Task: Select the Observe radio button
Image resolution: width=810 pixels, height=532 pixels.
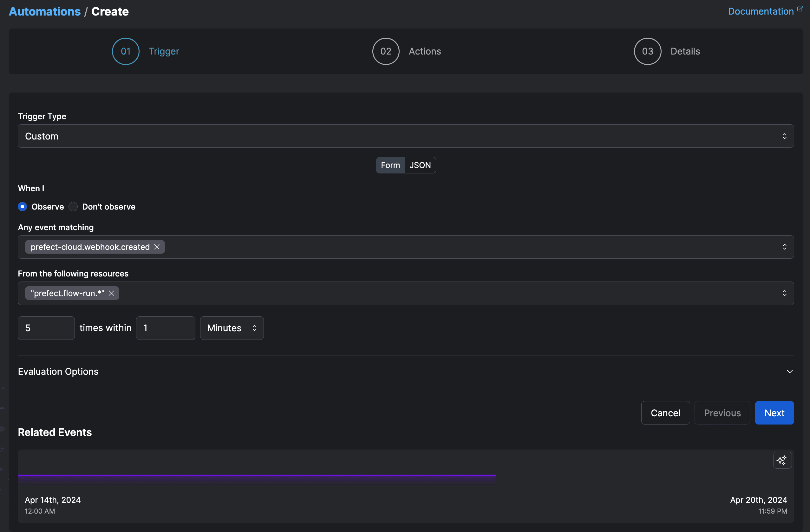Action: (x=23, y=207)
